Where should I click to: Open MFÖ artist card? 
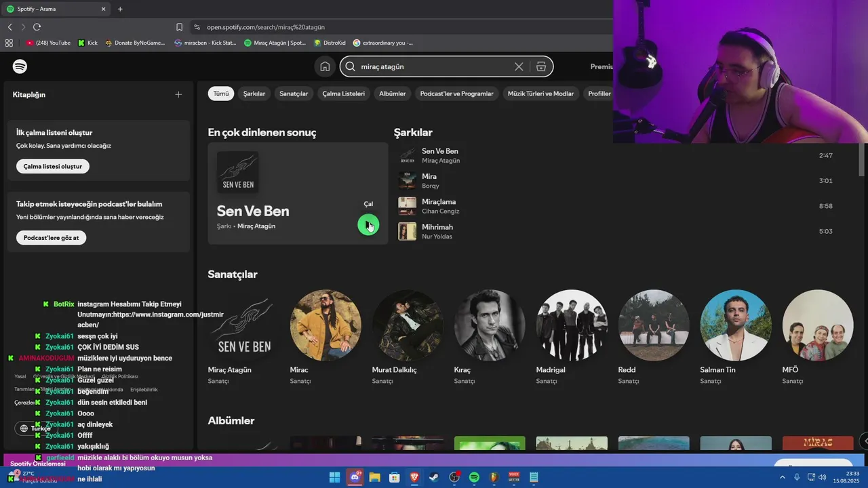[x=818, y=339]
